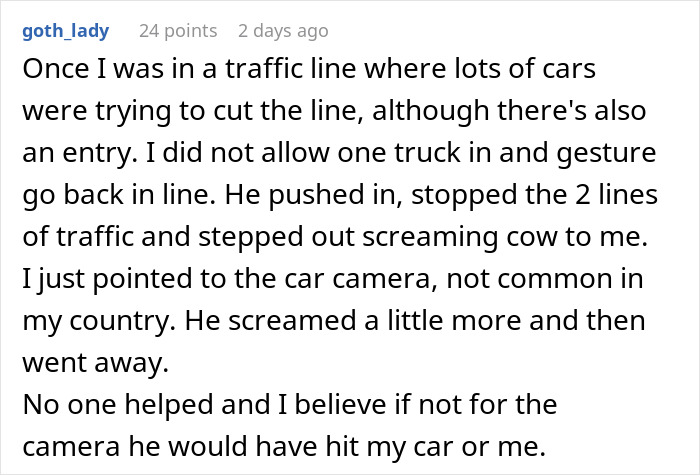Click the line starting 'of traffic and stepped'

(335, 237)
